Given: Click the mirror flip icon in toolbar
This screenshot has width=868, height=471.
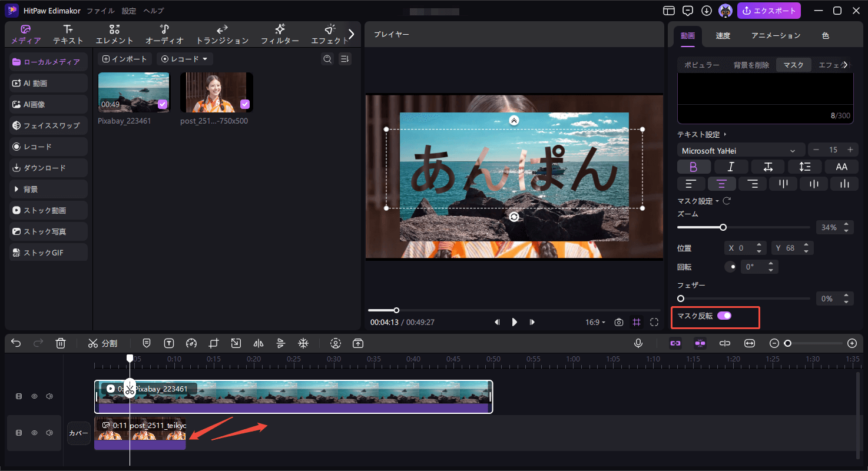Looking at the screenshot, I should pyautogui.click(x=258, y=343).
